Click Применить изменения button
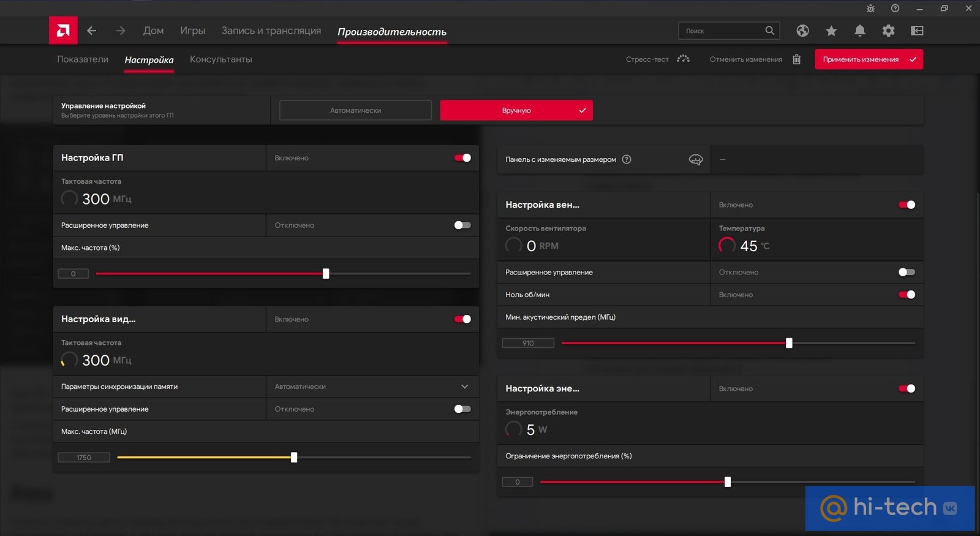 coord(869,59)
